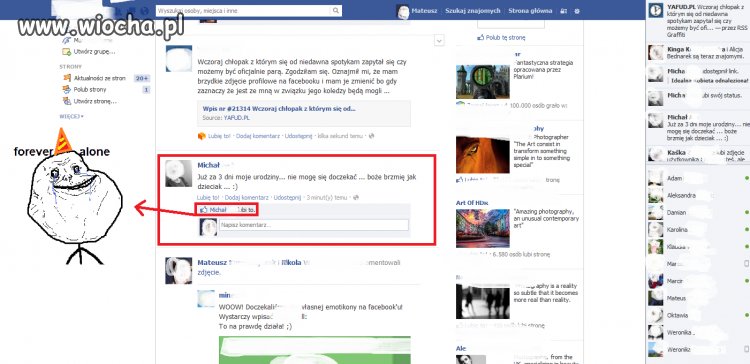Click the audience globe icon on the YAFUD post
750x364 pixels.
(371, 136)
